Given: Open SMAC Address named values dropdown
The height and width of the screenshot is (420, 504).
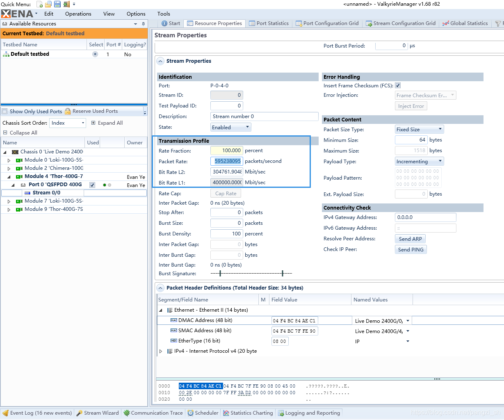Looking at the screenshot, I should pos(408,331).
